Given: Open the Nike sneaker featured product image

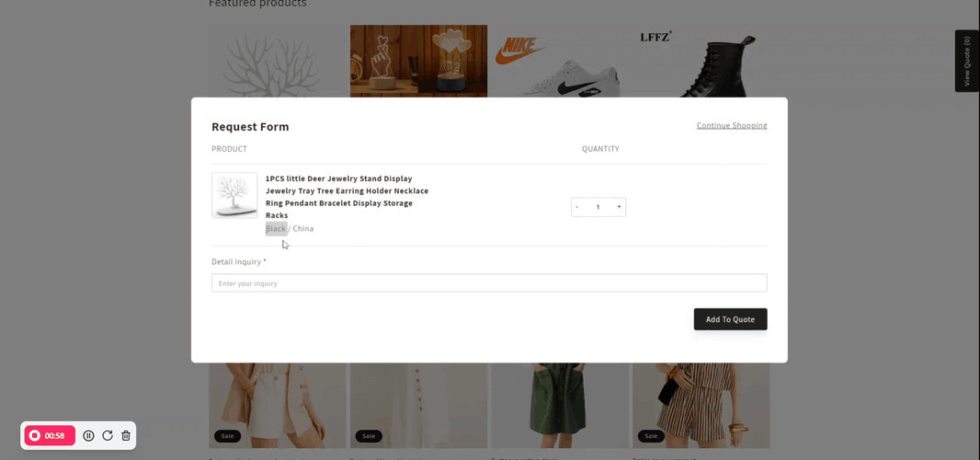Looking at the screenshot, I should click(x=559, y=62).
